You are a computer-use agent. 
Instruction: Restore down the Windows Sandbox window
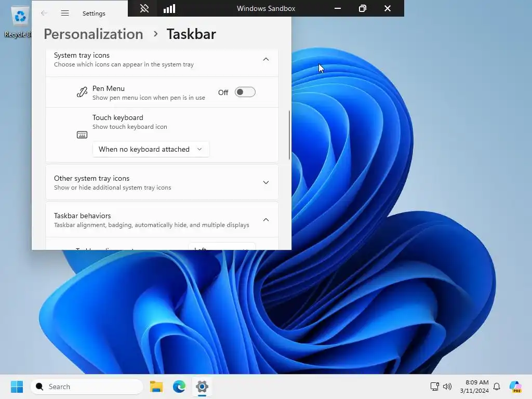[x=362, y=8]
